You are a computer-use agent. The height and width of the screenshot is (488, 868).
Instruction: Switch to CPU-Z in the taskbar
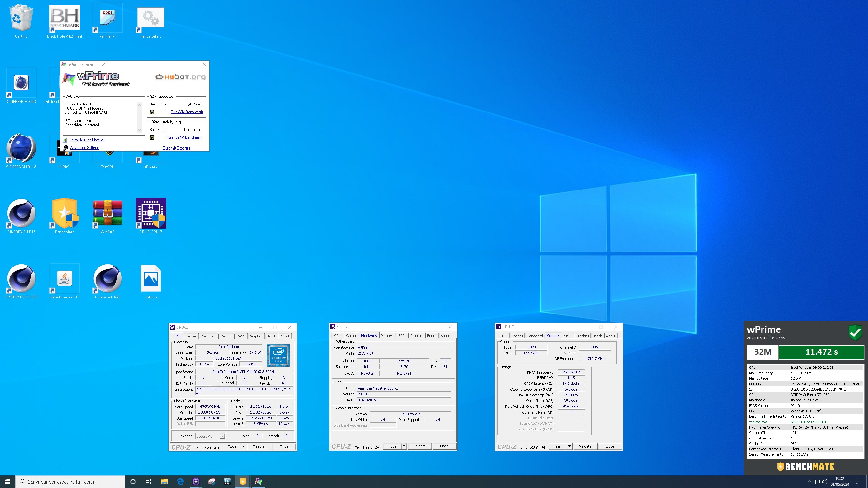coord(196,482)
